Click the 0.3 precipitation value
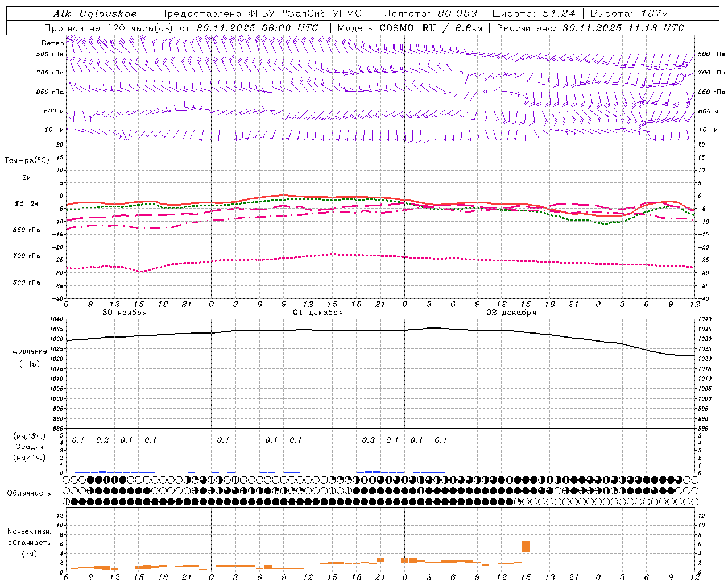The height and width of the screenshot is (582, 728). (x=369, y=440)
